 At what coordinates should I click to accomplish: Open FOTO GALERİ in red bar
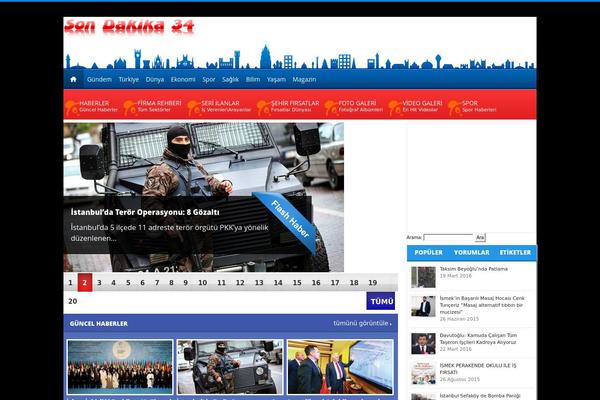click(x=354, y=106)
